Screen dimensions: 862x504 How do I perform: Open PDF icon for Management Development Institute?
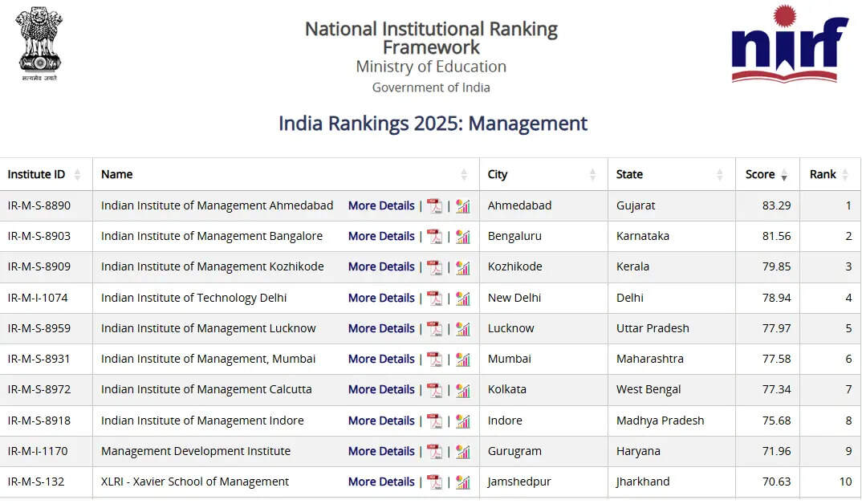(434, 452)
